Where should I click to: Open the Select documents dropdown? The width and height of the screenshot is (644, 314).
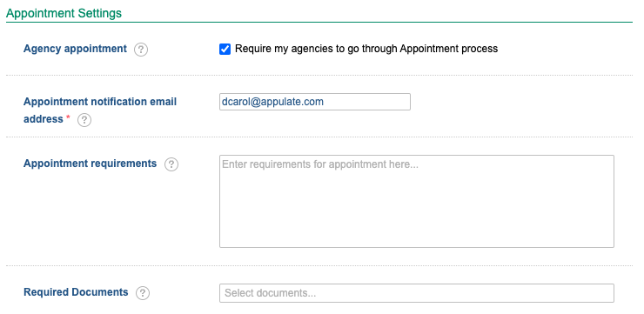pos(417,293)
